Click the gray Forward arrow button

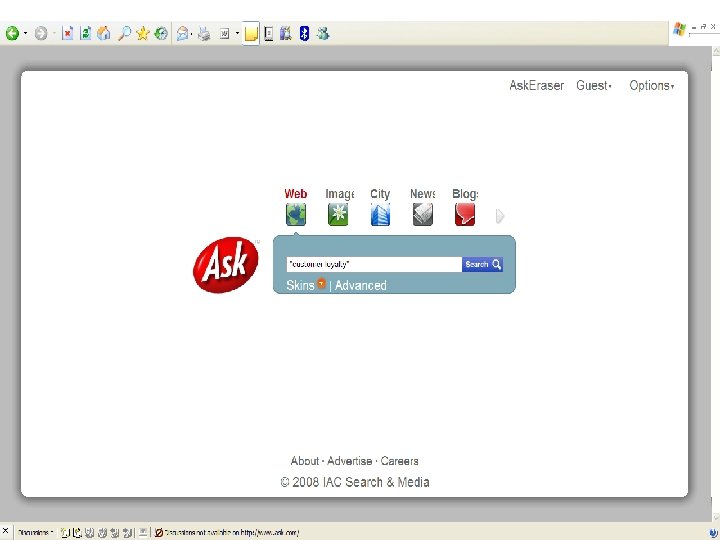(41, 33)
